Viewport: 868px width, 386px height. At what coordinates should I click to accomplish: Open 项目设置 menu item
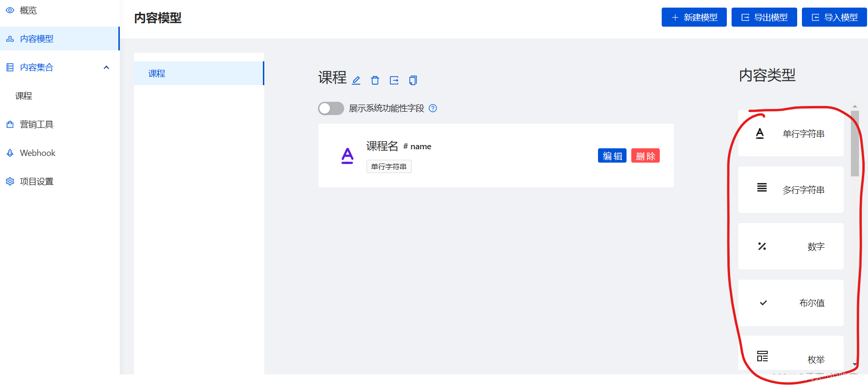tap(59, 181)
